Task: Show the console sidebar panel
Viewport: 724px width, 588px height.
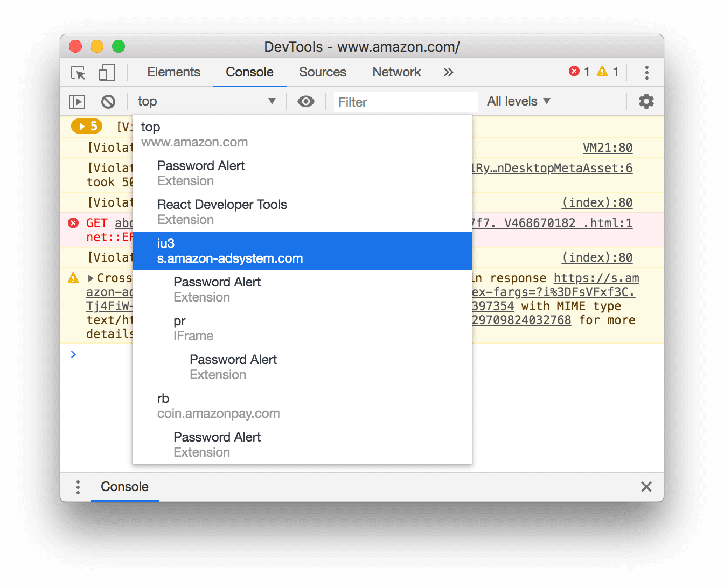Action: pyautogui.click(x=77, y=101)
